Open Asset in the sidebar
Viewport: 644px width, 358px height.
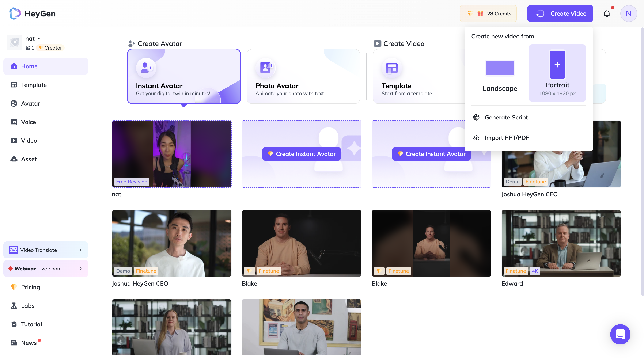(46, 159)
